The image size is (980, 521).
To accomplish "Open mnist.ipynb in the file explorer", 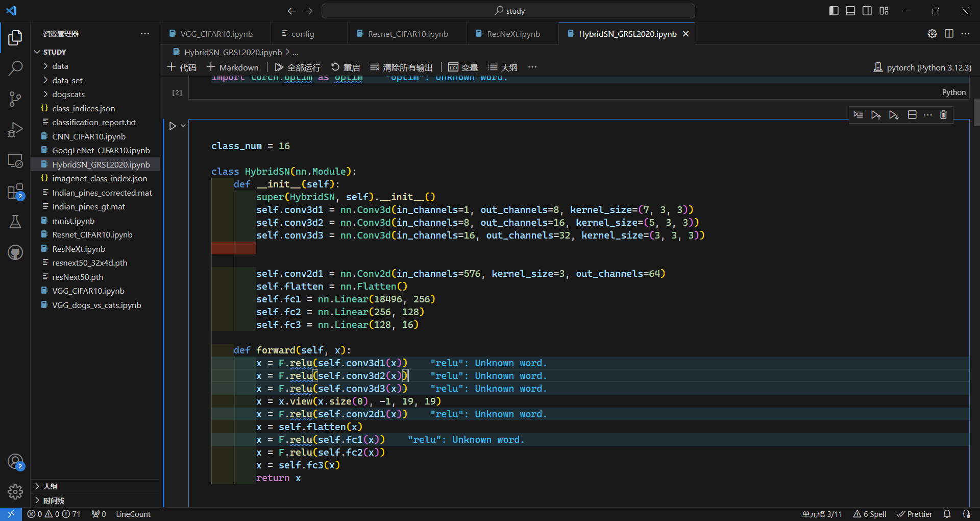I will point(73,221).
